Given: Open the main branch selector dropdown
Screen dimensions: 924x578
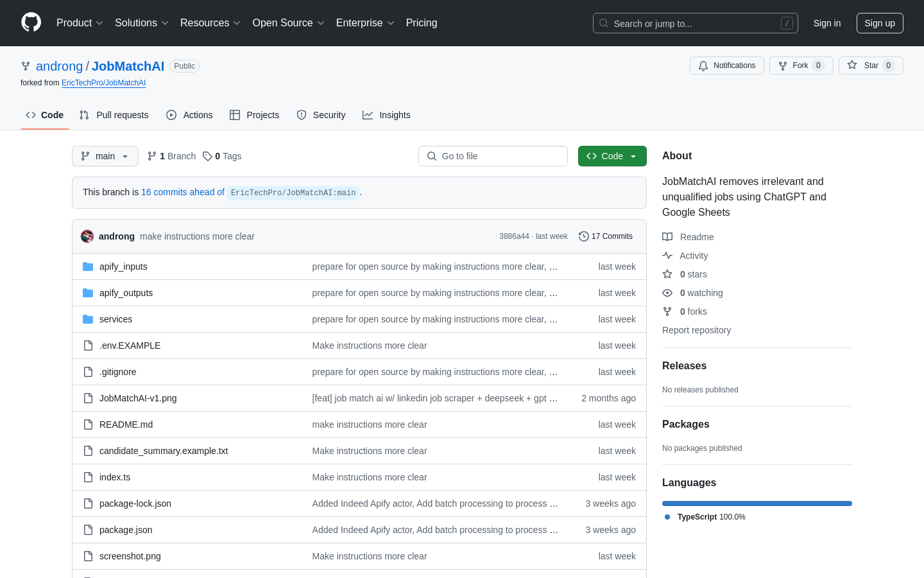Looking at the screenshot, I should [105, 156].
